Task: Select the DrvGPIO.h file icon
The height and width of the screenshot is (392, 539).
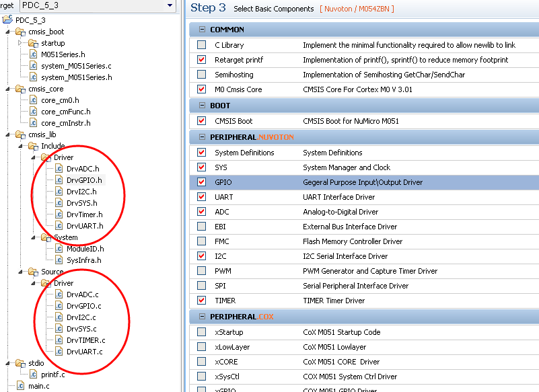Action: tap(59, 180)
